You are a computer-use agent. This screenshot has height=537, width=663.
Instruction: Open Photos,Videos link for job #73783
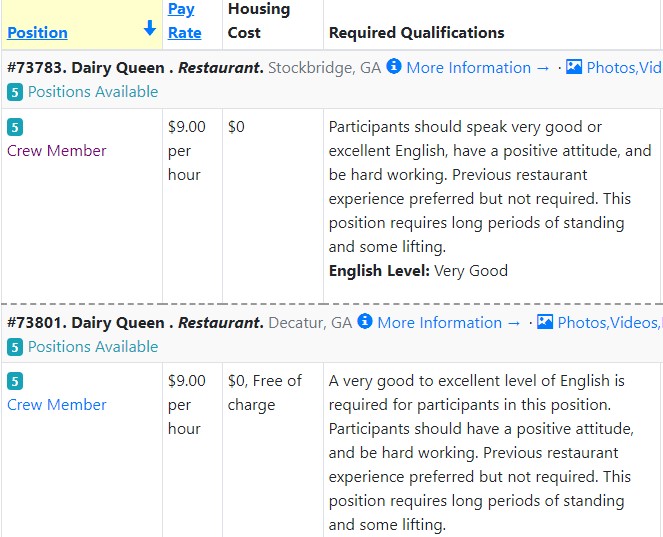[624, 68]
